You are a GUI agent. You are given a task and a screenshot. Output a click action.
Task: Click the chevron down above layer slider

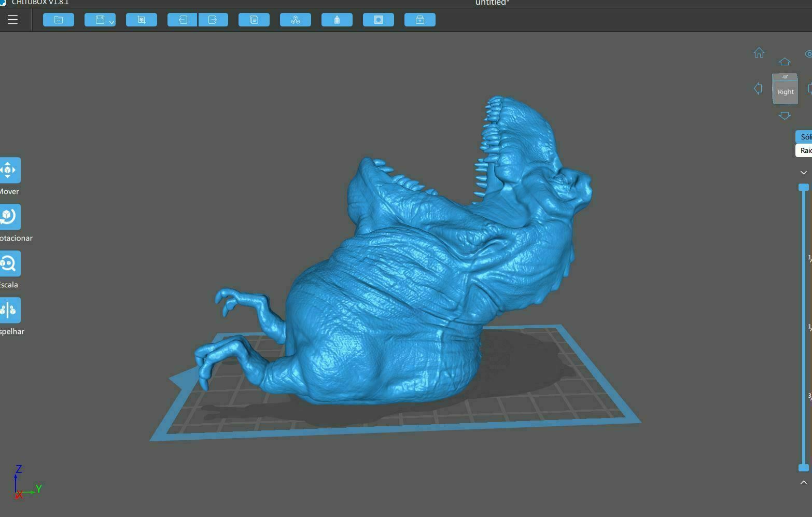(804, 173)
